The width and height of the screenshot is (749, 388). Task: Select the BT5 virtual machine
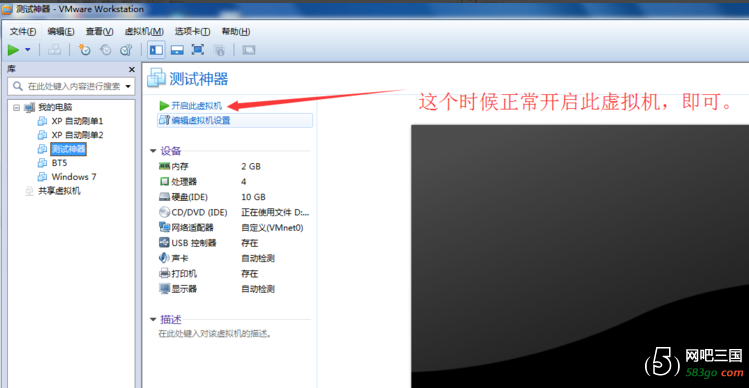pyautogui.click(x=59, y=163)
